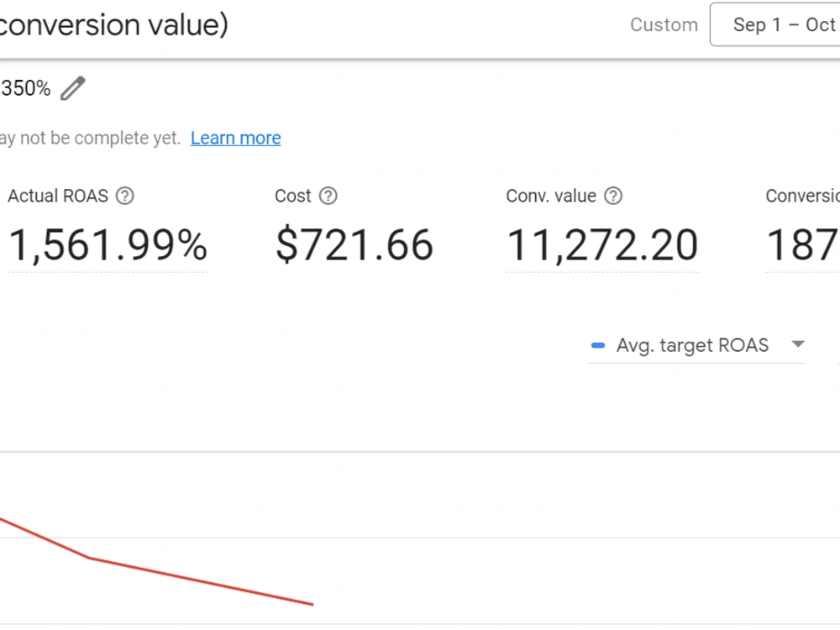
Task: Click the Cost metric label
Action: (x=292, y=196)
